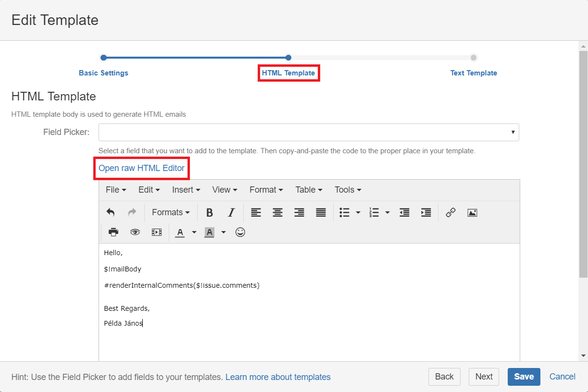Open raw HTML Editor link
This screenshot has height=392, width=588.
pyautogui.click(x=141, y=168)
